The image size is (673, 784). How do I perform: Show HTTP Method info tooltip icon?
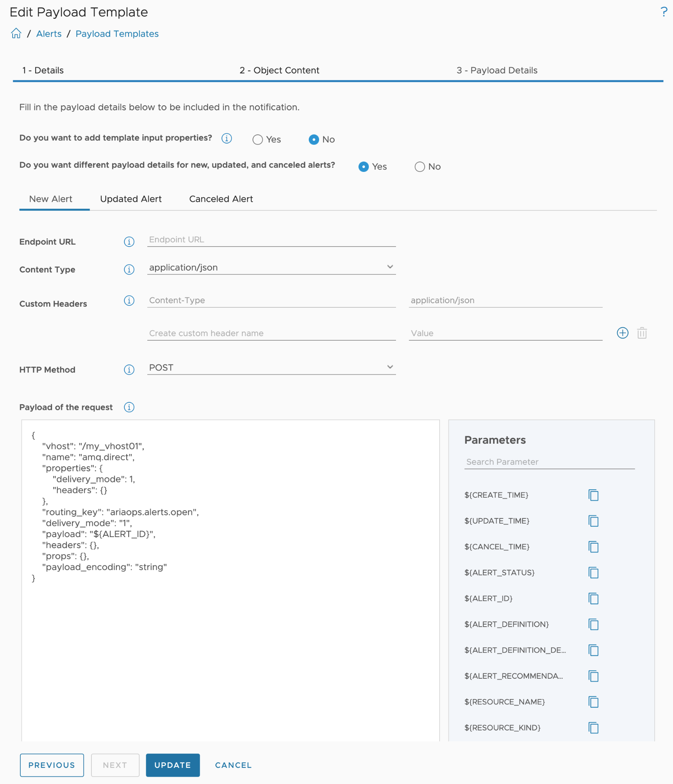pos(129,369)
